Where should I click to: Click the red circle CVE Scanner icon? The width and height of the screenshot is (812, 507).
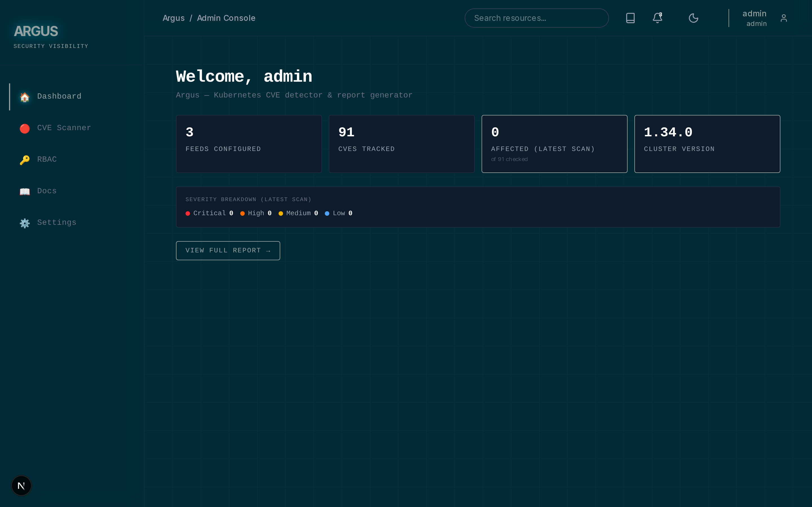click(x=25, y=128)
